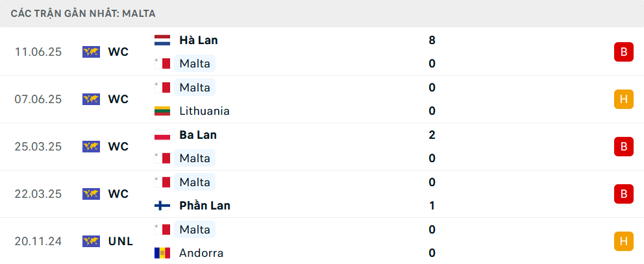This screenshot has height=264, width=644.
Task: Click the Malta flag in the 07.06.25 match
Action: (165, 88)
